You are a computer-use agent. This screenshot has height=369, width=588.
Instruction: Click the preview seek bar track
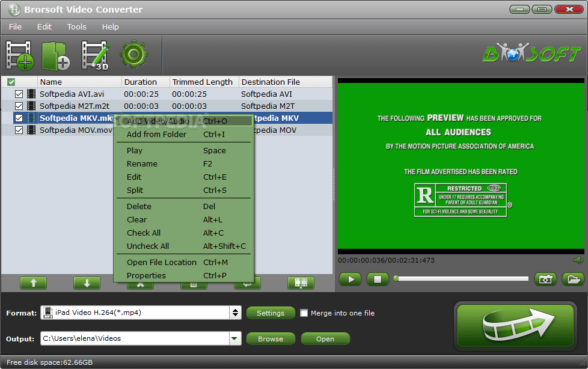463,279
